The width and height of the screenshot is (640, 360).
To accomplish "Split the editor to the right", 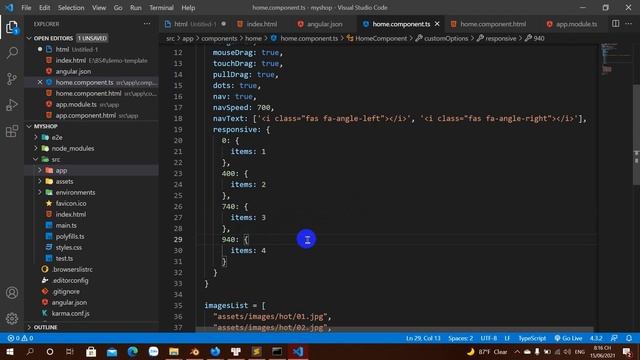I will click(615, 24).
